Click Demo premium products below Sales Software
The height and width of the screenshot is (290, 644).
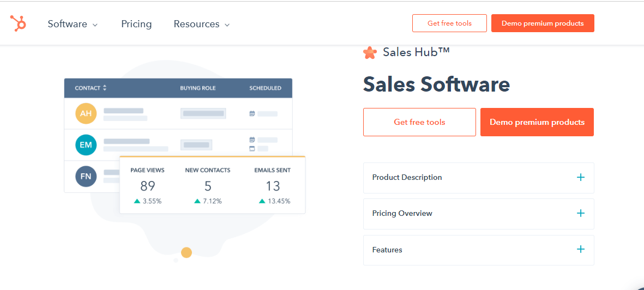[x=537, y=122]
